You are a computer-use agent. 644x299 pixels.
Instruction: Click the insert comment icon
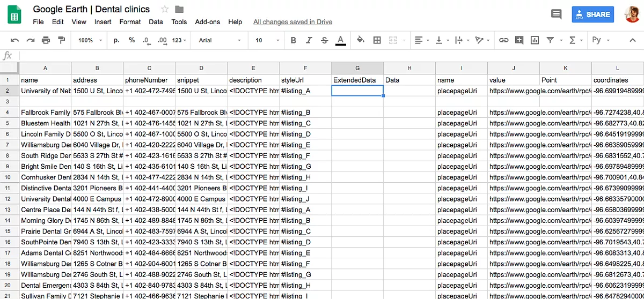pyautogui.click(x=519, y=40)
